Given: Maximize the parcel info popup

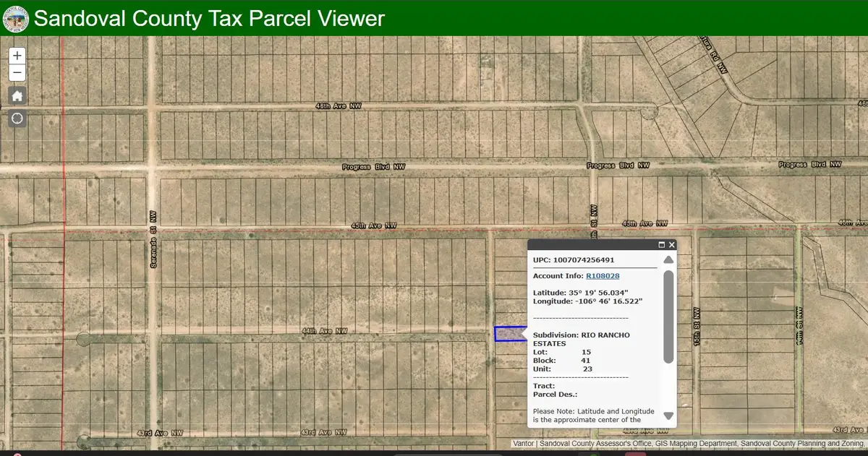Looking at the screenshot, I should pos(661,245).
